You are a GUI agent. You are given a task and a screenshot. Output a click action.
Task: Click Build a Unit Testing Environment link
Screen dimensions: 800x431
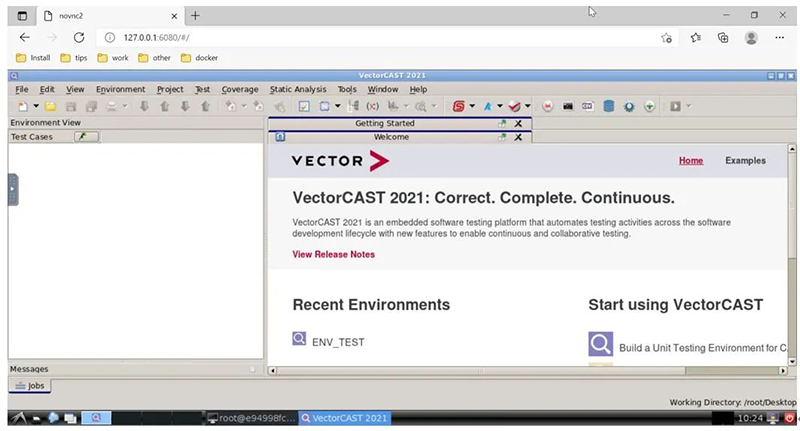tap(703, 348)
